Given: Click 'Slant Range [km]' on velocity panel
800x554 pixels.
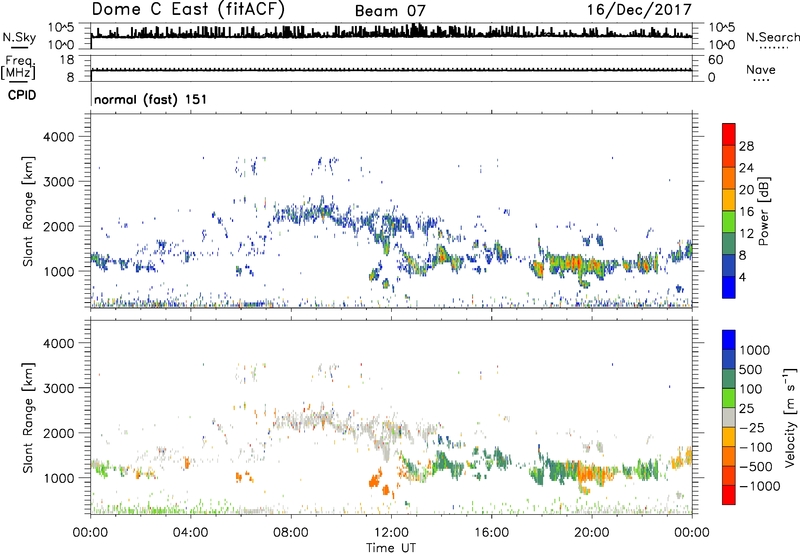Looking at the screenshot, I should (28, 418).
